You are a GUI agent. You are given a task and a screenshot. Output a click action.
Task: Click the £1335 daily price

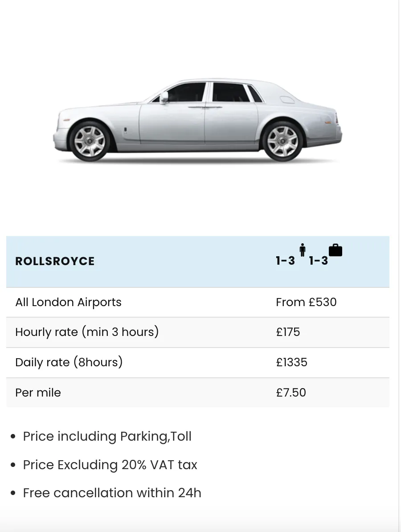point(292,362)
